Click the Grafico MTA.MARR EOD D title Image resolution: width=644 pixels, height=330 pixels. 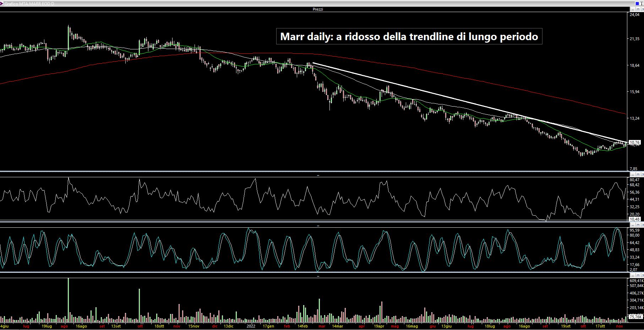[x=29, y=4]
